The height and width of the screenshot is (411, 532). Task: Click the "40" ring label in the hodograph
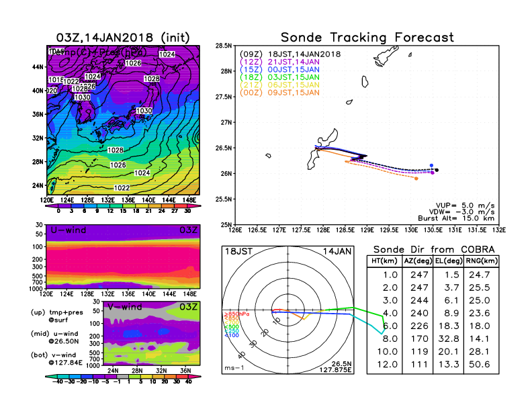pyautogui.click(x=242, y=355)
